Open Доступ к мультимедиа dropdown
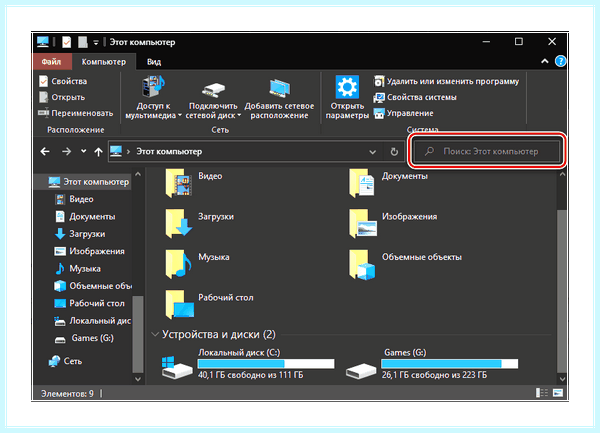 pyautogui.click(x=153, y=98)
